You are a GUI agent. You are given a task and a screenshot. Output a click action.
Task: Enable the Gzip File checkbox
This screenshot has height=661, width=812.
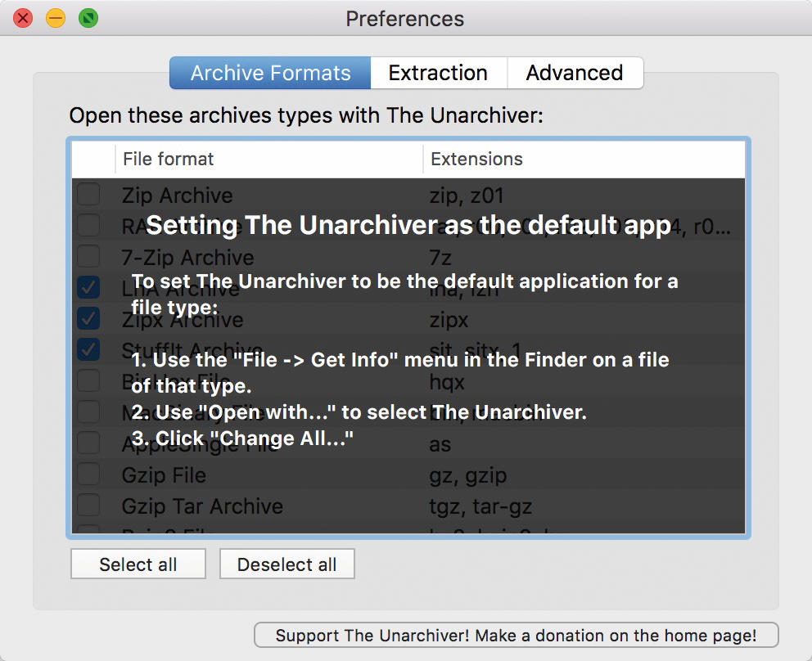tap(88, 474)
